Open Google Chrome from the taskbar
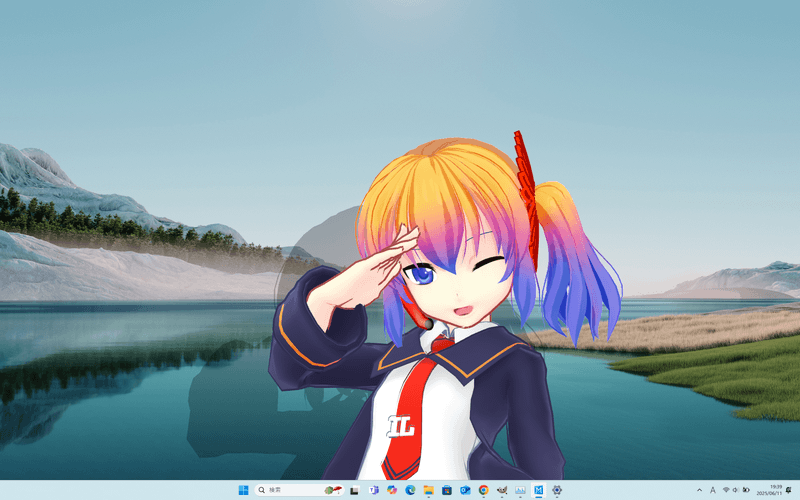 point(484,490)
